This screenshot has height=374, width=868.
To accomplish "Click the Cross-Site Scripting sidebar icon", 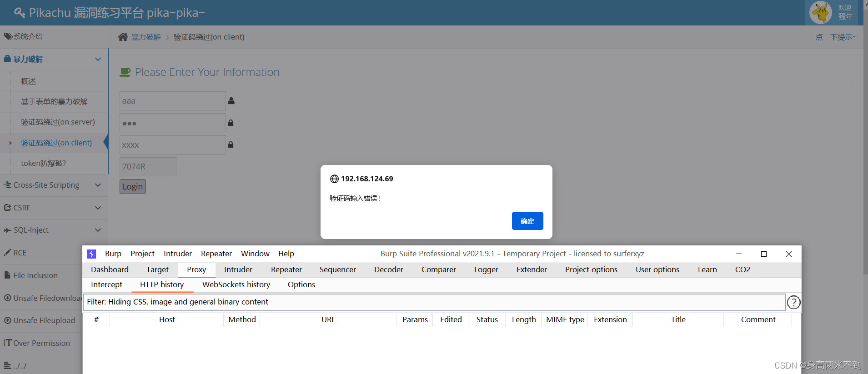I will [x=7, y=185].
